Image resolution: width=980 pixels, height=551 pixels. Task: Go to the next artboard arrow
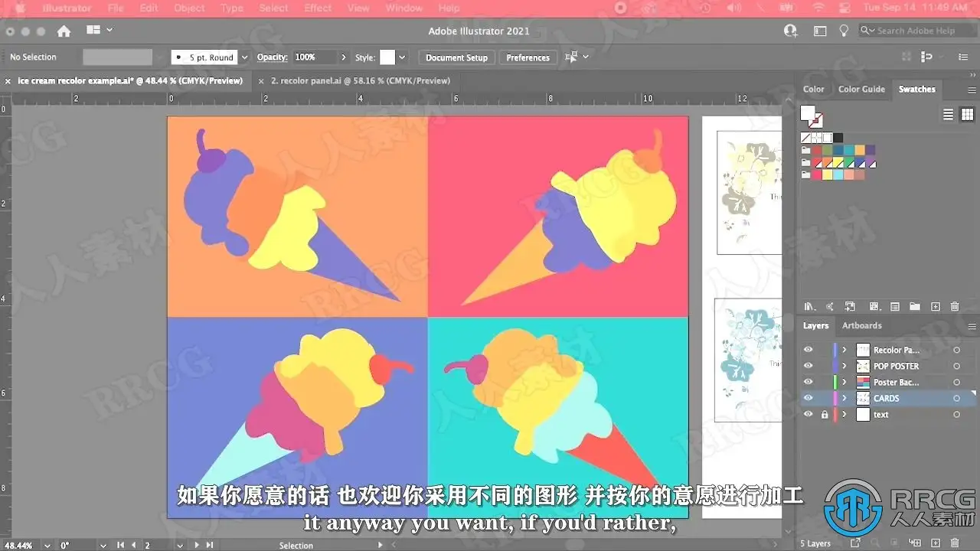tap(197, 545)
